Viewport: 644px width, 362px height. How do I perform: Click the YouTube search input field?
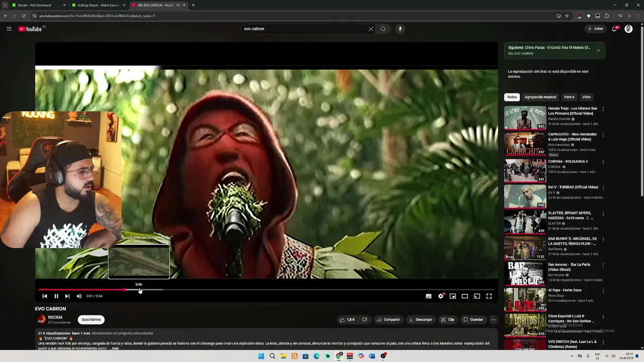[x=304, y=29]
